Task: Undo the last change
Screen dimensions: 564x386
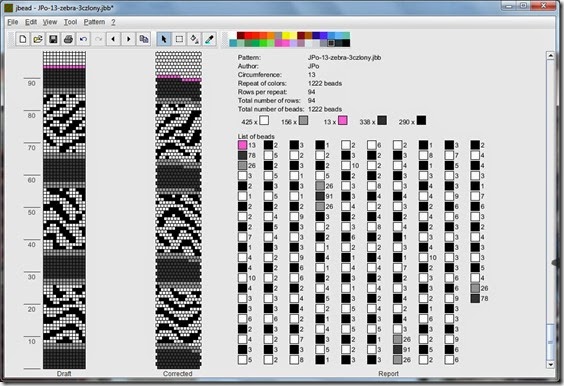Action: tap(83, 39)
